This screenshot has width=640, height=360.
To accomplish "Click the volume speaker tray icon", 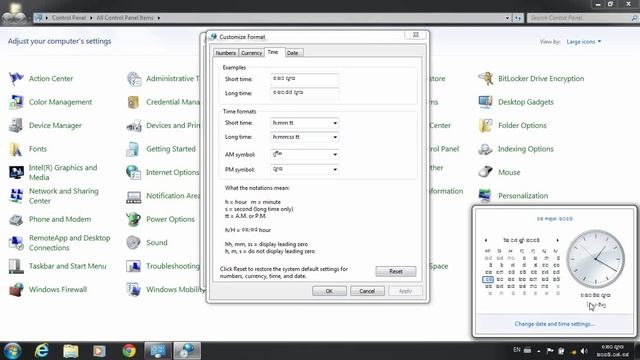I will (584, 351).
